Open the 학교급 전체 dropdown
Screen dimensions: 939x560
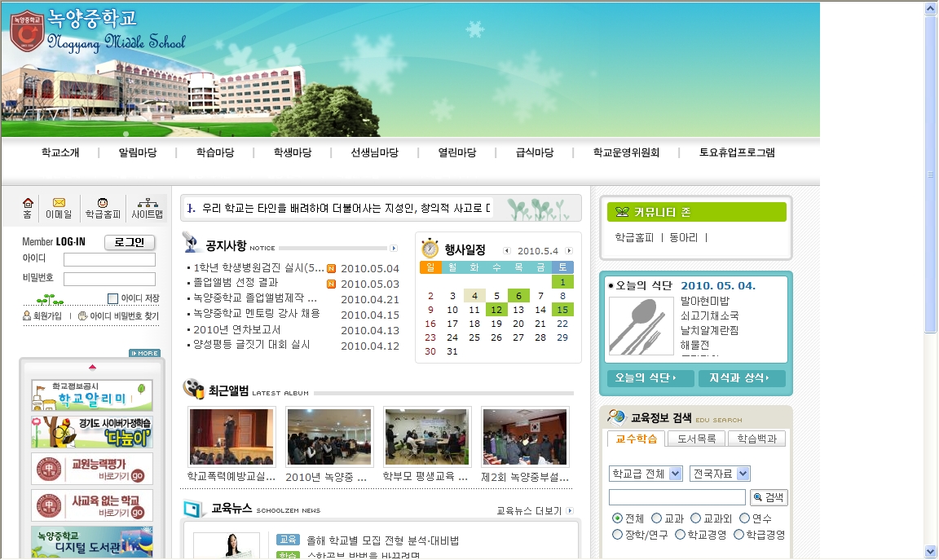point(646,474)
